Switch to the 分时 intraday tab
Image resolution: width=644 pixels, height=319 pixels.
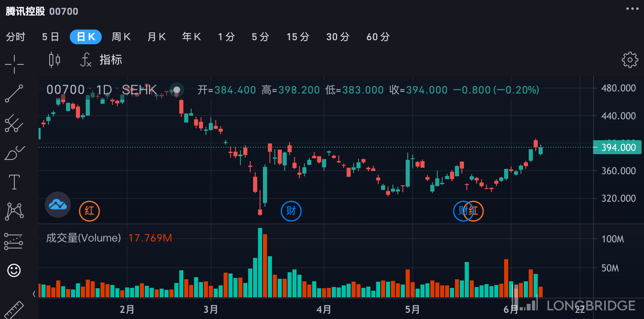16,37
